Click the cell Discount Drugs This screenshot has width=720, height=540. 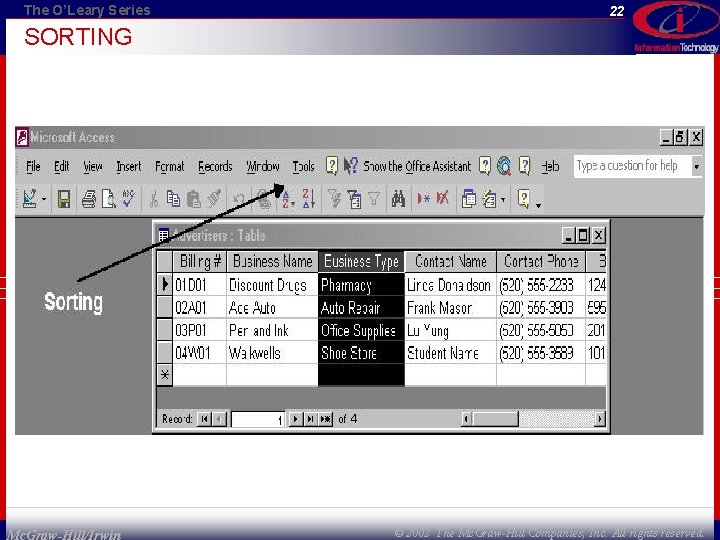272,285
